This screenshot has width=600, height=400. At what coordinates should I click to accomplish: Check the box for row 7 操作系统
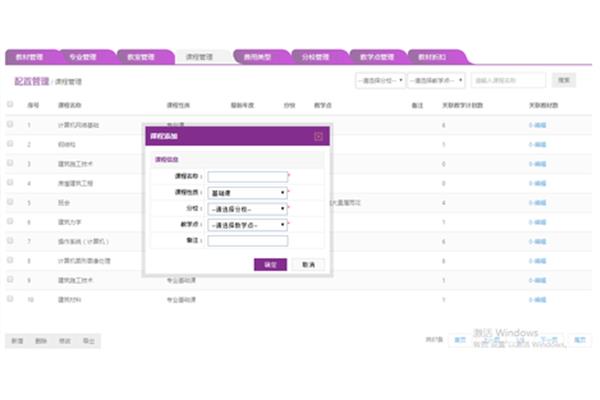pyautogui.click(x=10, y=241)
